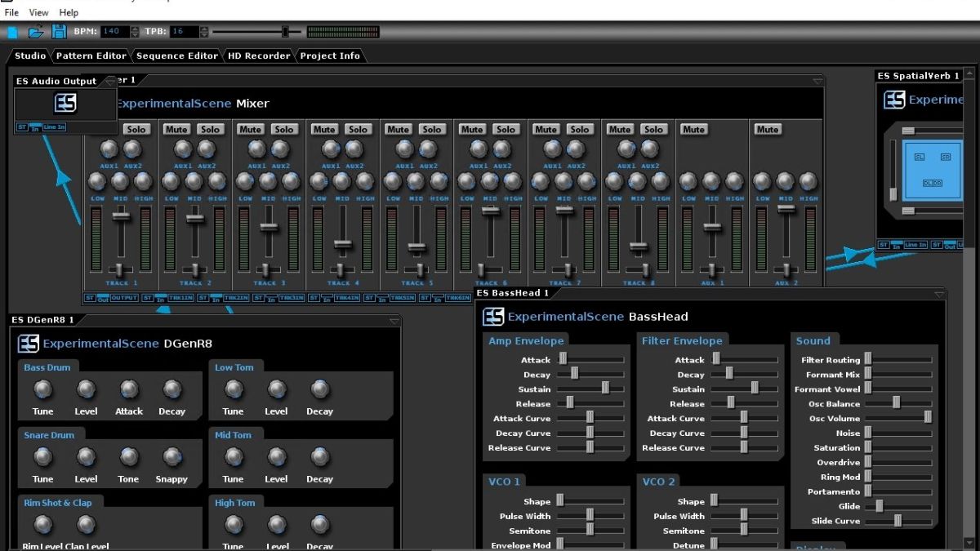The height and width of the screenshot is (551, 980).
Task: Mute the AUX 2 mixer channel
Action: [767, 129]
